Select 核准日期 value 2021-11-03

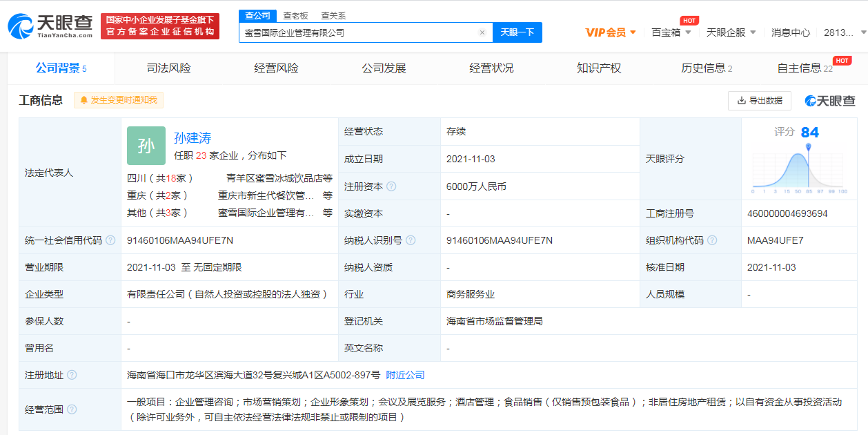(771, 267)
